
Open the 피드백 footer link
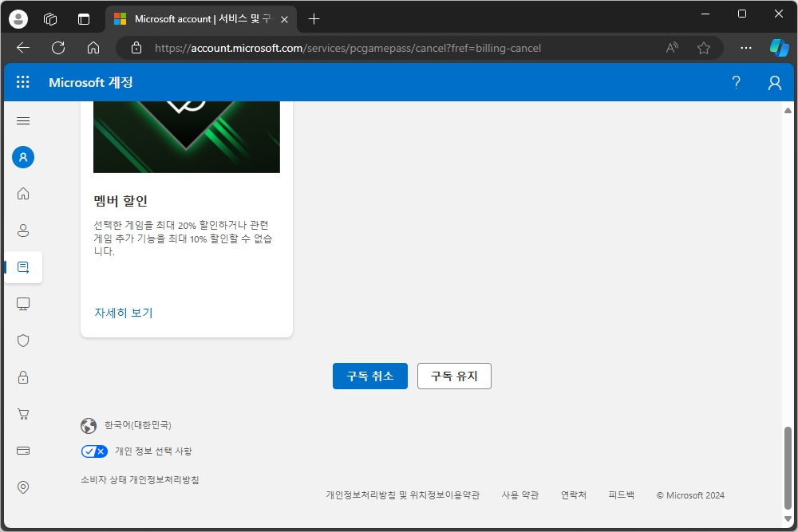(622, 495)
